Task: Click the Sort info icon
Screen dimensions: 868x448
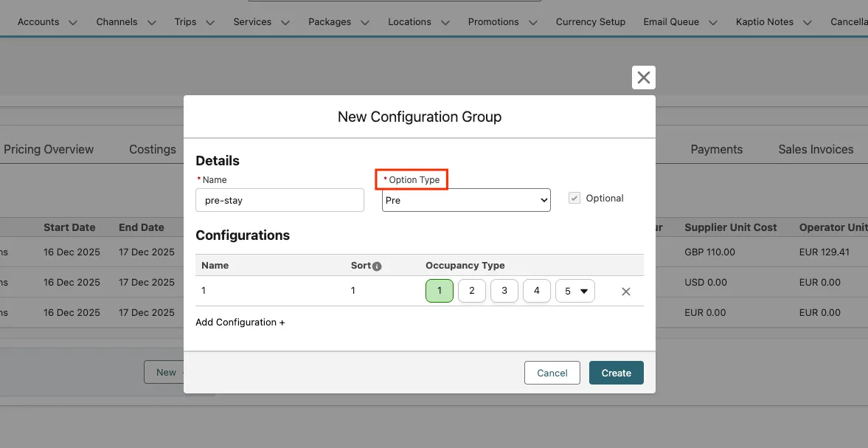Action: [x=377, y=266]
